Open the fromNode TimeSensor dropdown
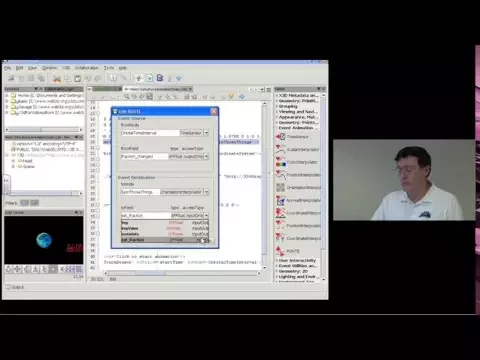Screen dimensions: 480x360 pos(206,133)
